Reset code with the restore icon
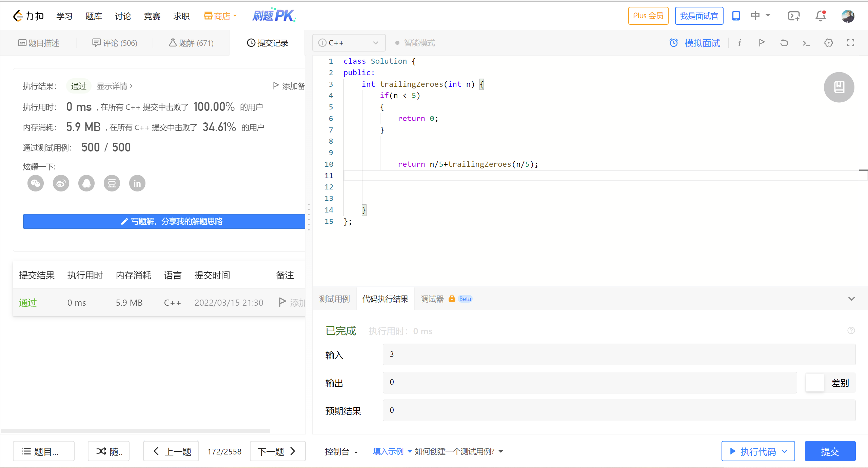 (784, 43)
